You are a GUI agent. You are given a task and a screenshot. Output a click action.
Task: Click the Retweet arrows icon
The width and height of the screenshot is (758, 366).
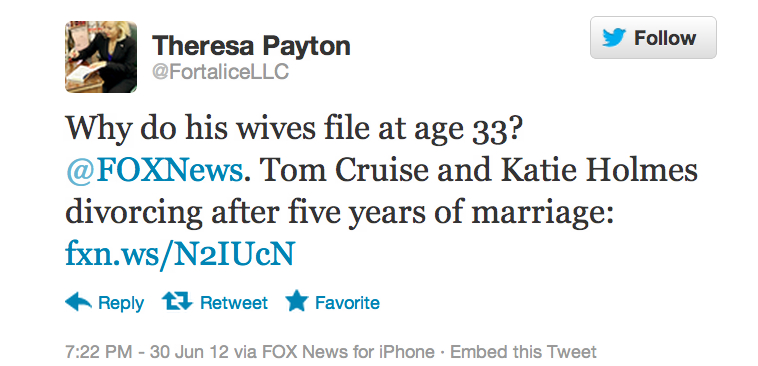pos(177,302)
